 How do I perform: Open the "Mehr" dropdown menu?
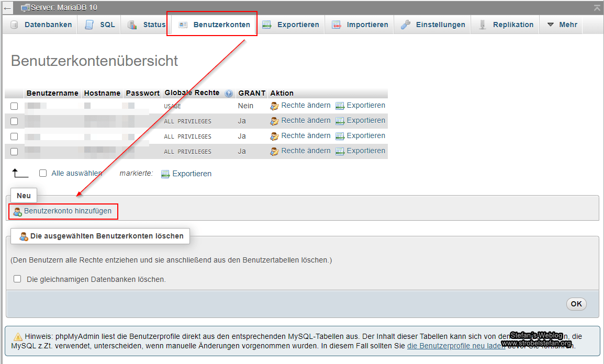565,24
